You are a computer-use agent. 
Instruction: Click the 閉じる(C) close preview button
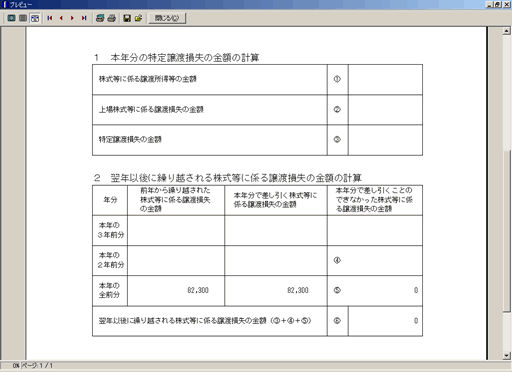[x=167, y=18]
